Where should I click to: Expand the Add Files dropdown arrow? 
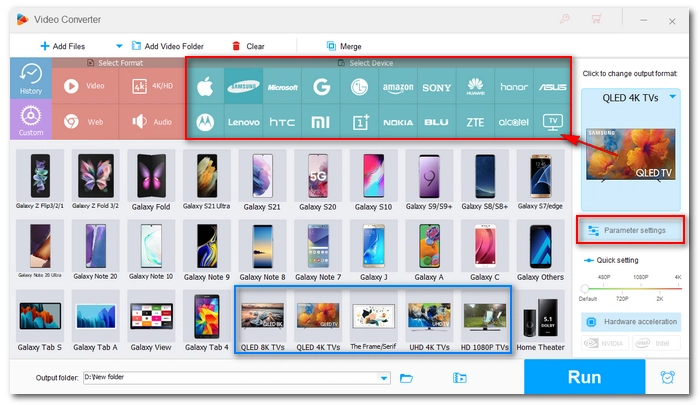click(119, 46)
